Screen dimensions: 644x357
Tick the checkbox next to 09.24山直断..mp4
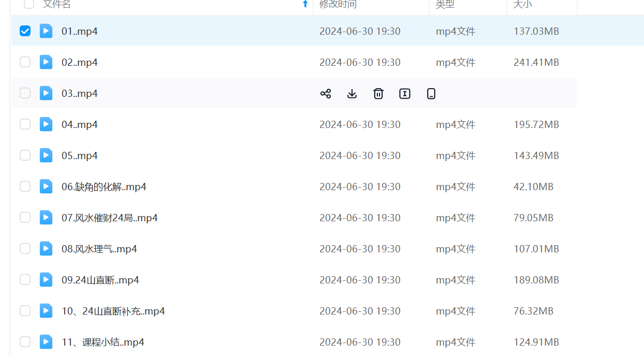pos(25,280)
